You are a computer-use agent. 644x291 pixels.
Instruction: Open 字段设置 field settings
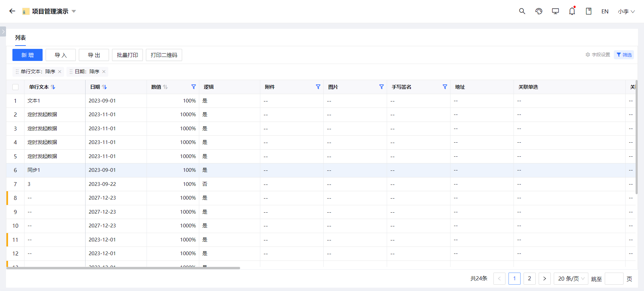coord(598,55)
